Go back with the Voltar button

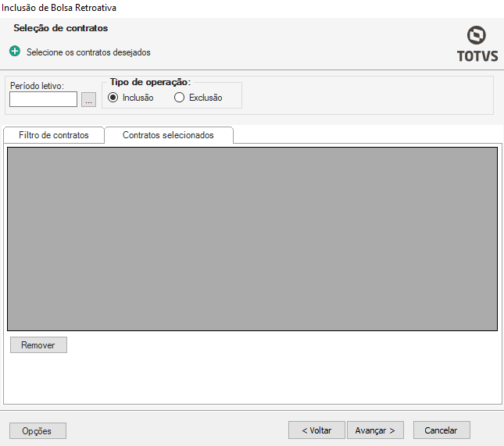click(316, 430)
